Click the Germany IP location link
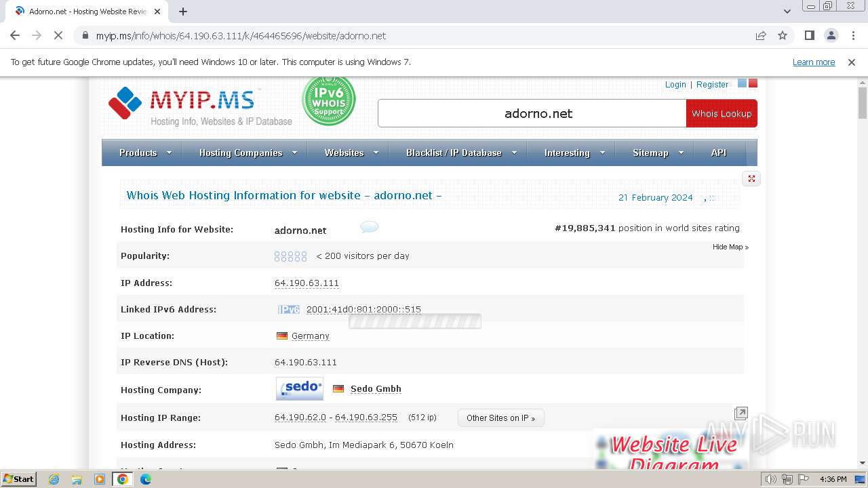The height and width of the screenshot is (488, 868). click(310, 335)
